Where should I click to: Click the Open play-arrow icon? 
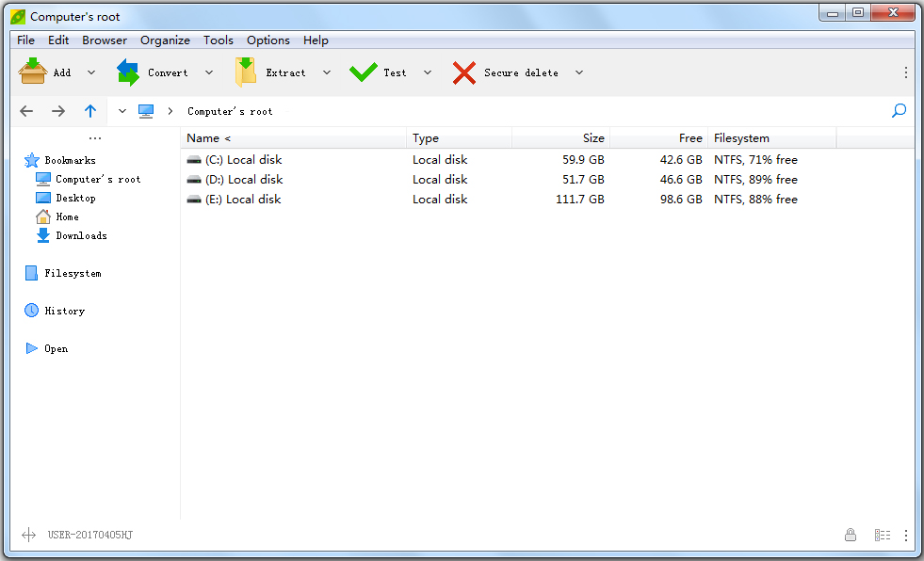point(32,348)
